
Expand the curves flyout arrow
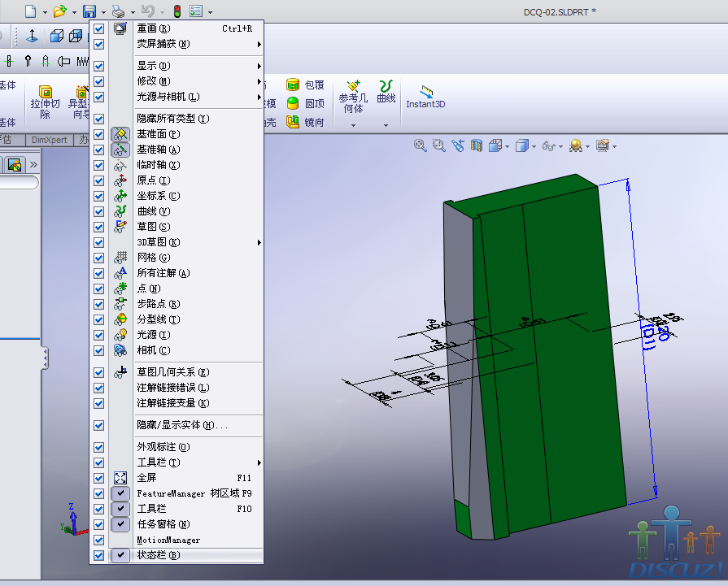(386, 125)
